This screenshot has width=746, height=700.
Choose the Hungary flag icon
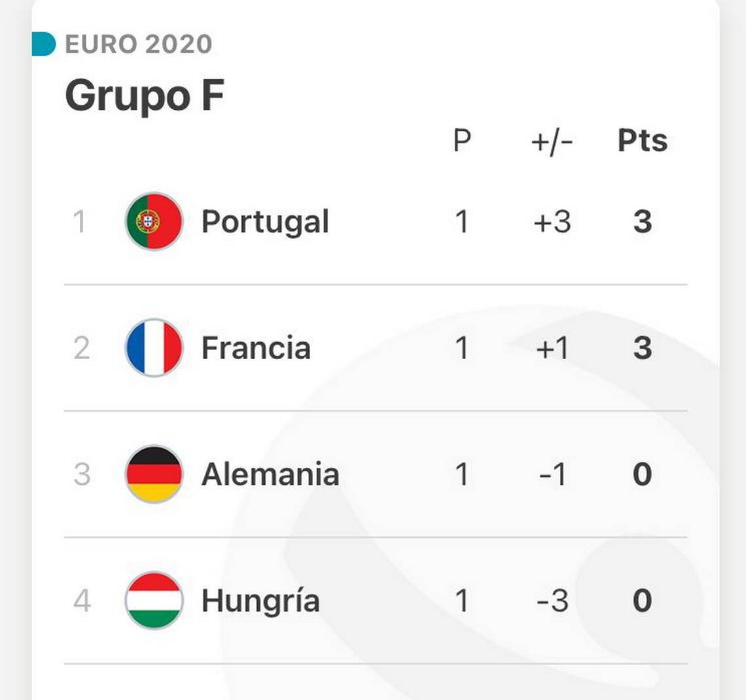tap(154, 600)
